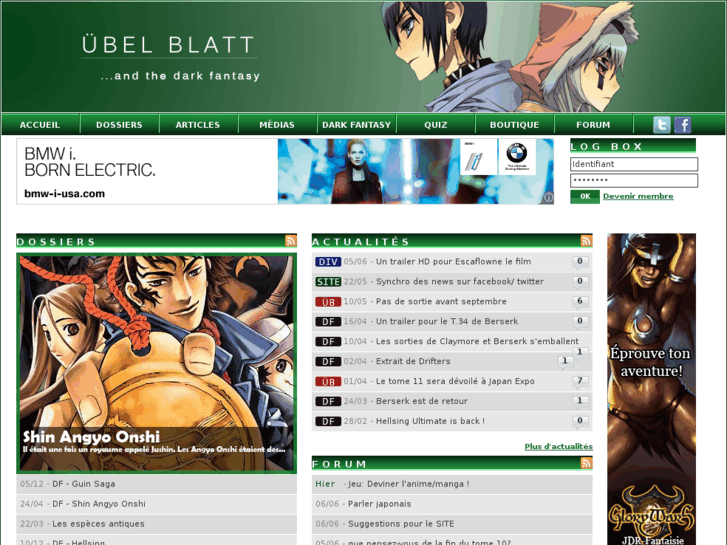The image size is (727, 545).
Task: Read Berserk est de retour news
Action: [422, 401]
